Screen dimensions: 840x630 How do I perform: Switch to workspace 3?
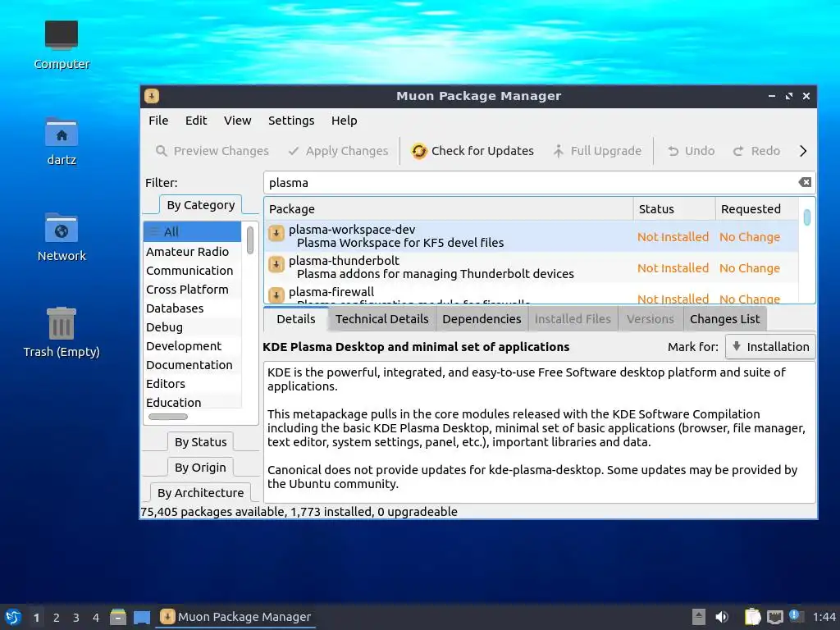[x=76, y=618]
